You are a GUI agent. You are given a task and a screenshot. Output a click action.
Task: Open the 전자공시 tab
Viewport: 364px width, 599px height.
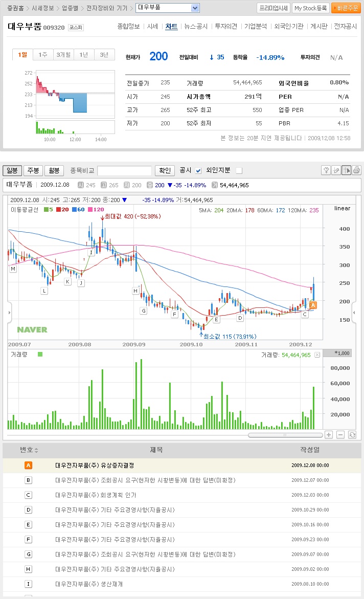[345, 27]
